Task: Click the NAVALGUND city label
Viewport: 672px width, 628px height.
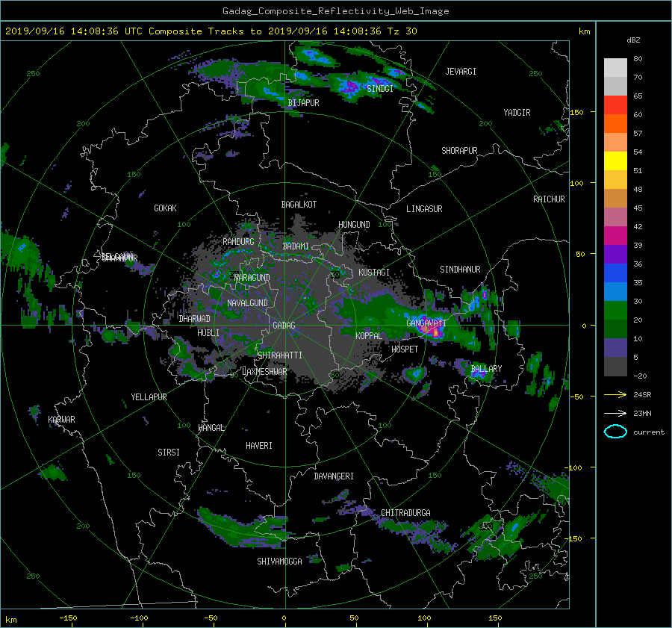Action: pos(247,303)
